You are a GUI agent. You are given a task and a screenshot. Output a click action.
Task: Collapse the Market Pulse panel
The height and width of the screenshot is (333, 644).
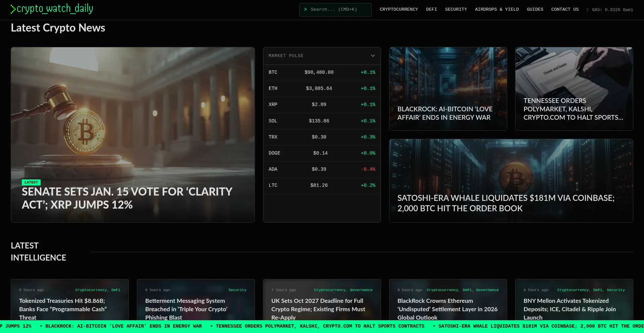coord(373,56)
